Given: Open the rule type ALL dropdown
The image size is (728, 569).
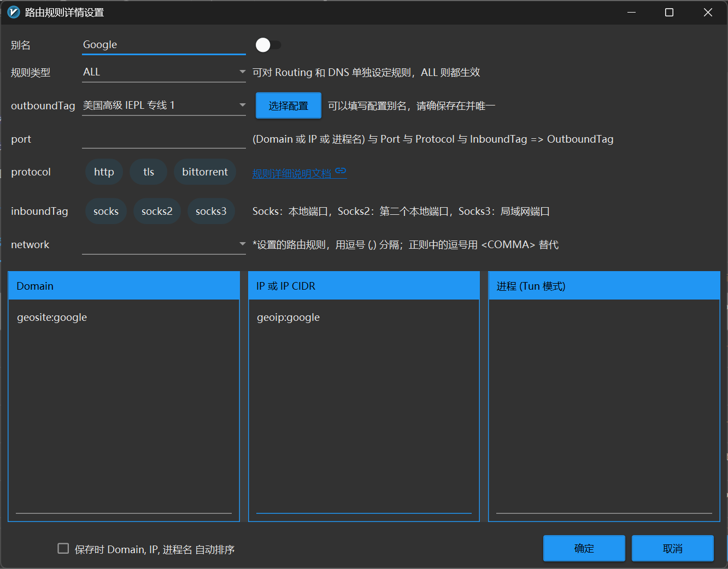Looking at the screenshot, I should 164,72.
